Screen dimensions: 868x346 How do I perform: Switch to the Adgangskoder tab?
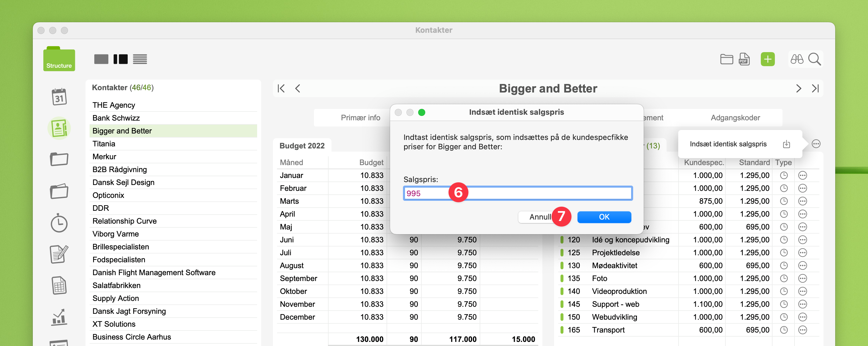[x=735, y=118]
